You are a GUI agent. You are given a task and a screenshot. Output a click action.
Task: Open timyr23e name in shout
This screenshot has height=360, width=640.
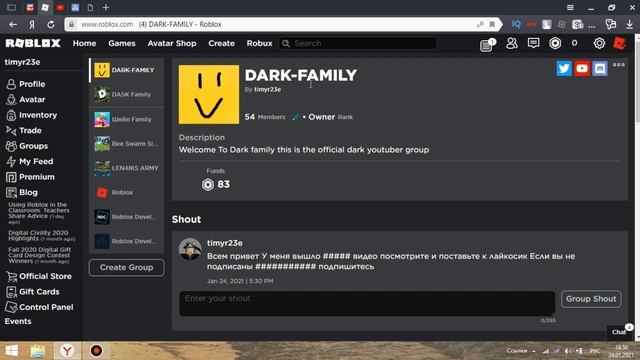point(224,243)
